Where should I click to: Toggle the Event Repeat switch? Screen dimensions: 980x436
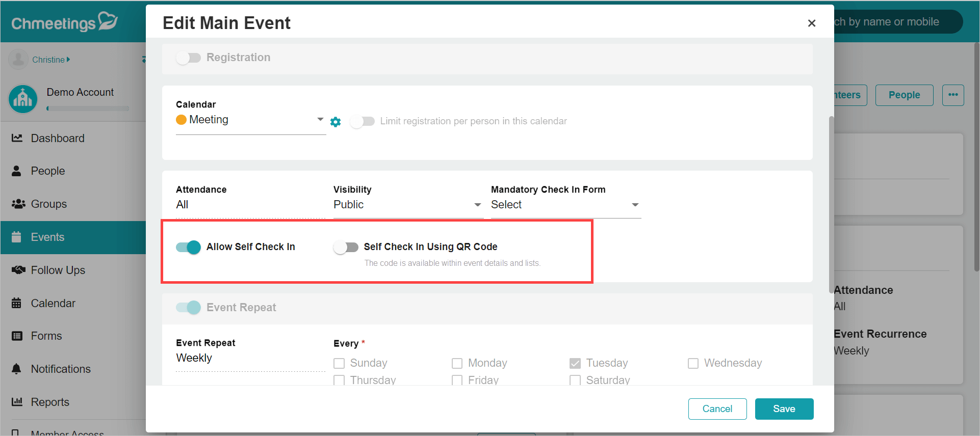click(x=188, y=308)
